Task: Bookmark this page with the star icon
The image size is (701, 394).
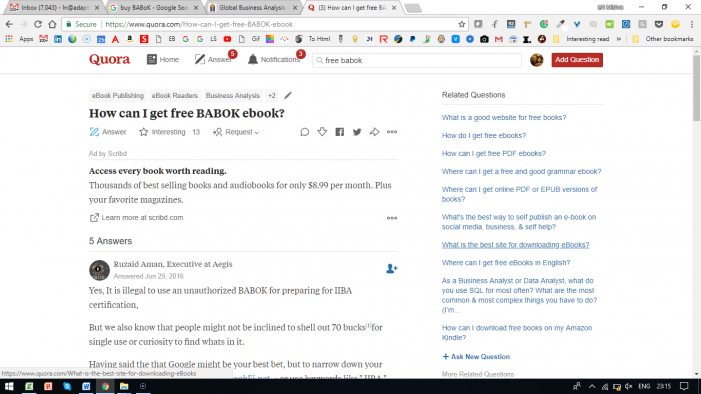Action: tap(461, 24)
